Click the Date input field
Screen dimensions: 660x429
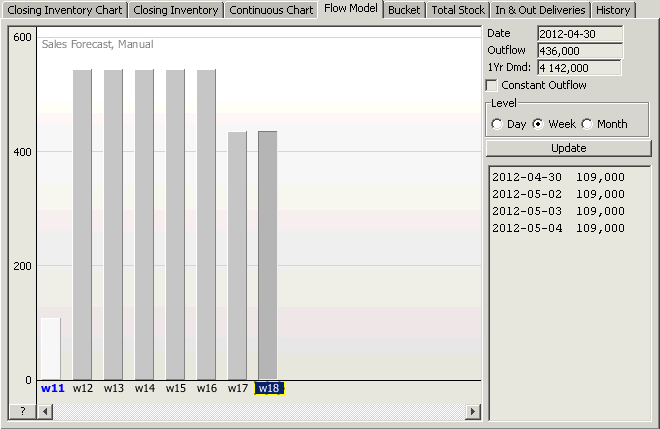pos(580,34)
